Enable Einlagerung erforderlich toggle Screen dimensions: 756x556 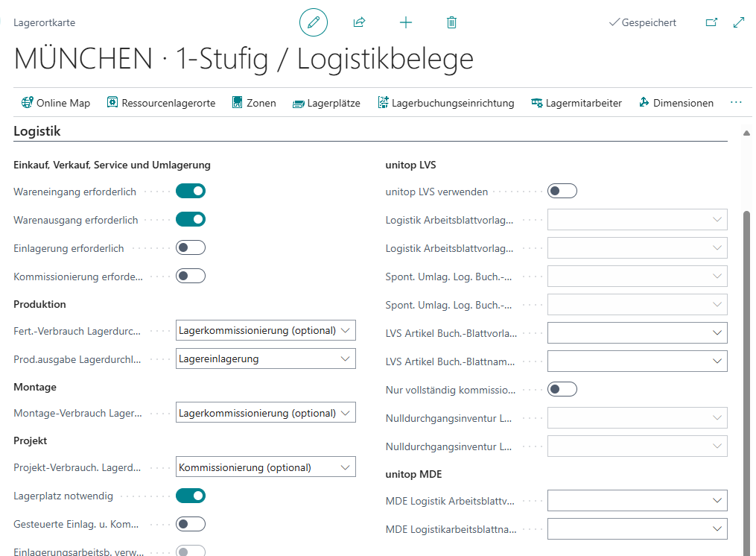pos(191,248)
